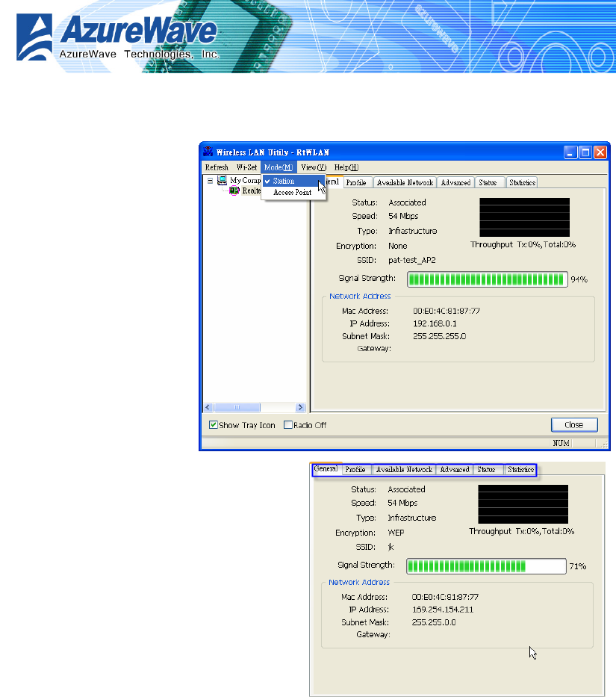Click the AzureWave logo in header
616x697 pixels.
click(x=118, y=37)
